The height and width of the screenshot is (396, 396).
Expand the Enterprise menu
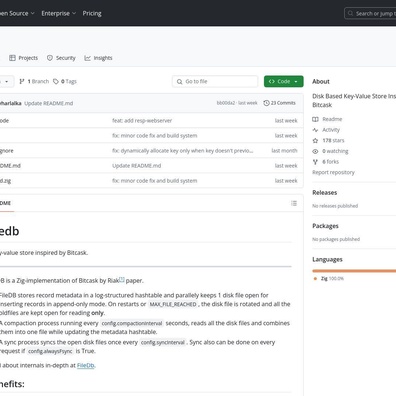point(59,13)
